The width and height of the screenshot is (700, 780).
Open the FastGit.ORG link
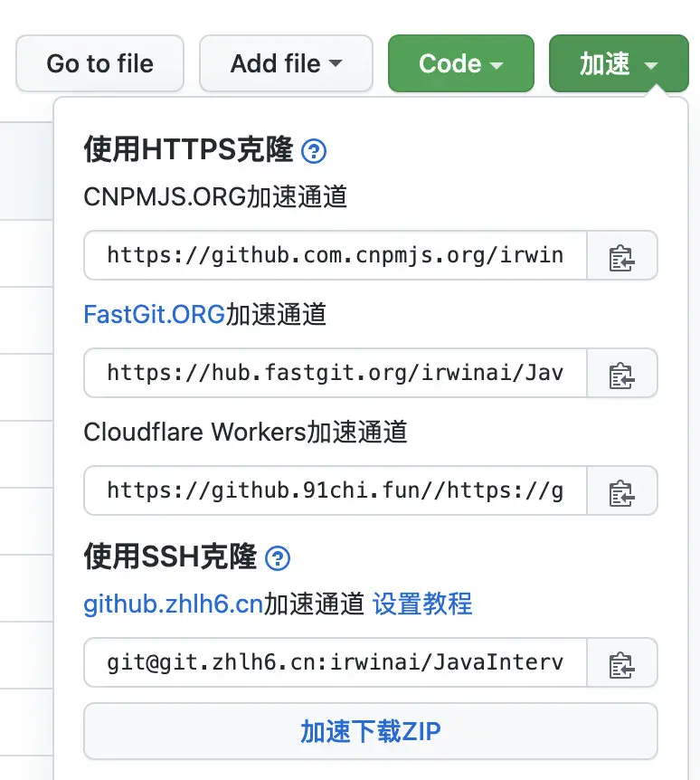click(x=154, y=315)
